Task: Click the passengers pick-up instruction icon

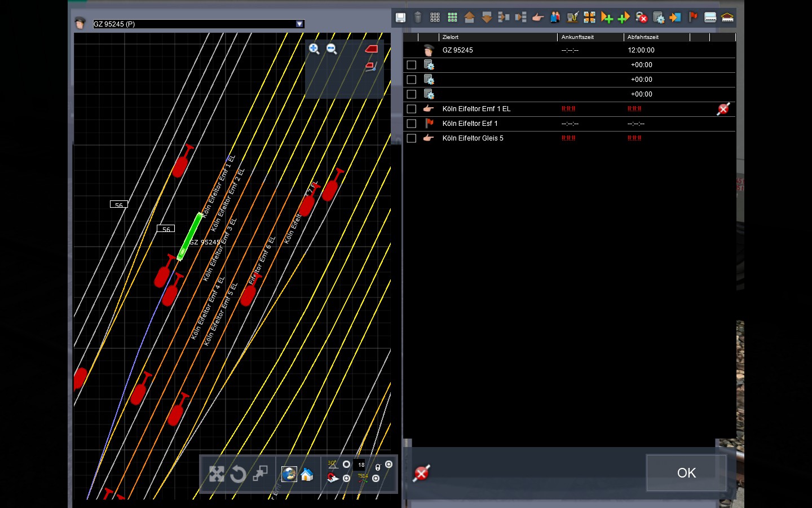Action: pos(555,17)
